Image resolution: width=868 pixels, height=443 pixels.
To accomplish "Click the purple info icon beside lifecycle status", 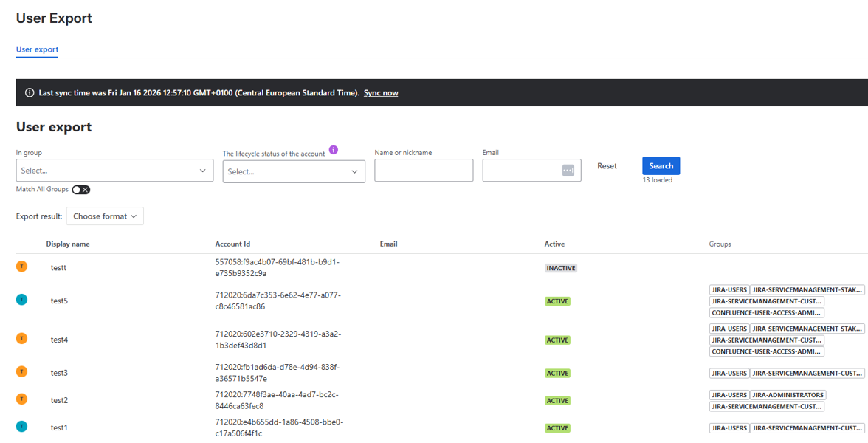I will pos(334,150).
